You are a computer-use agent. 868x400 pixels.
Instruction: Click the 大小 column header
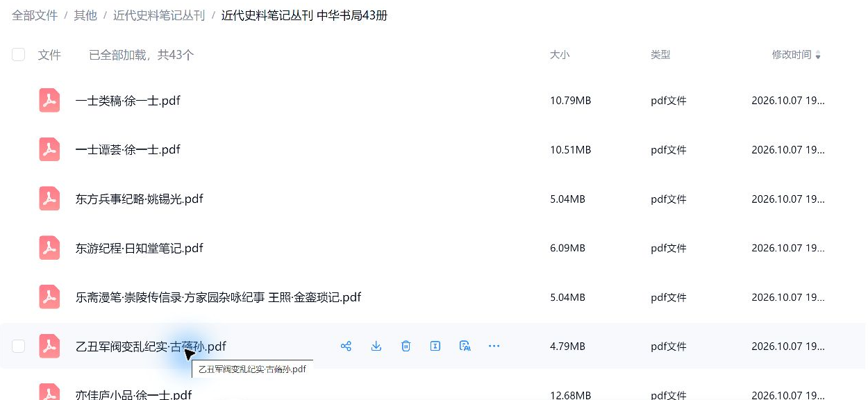(560, 55)
